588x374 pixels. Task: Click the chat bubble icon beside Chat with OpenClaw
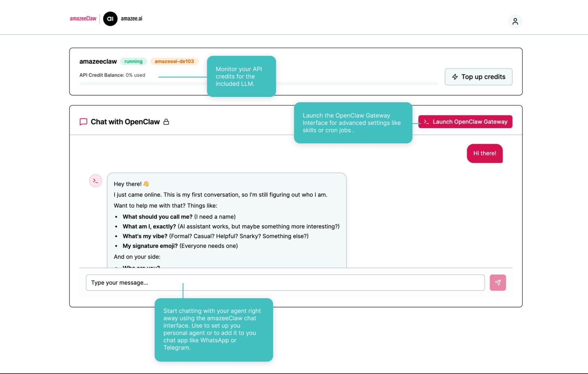(83, 122)
